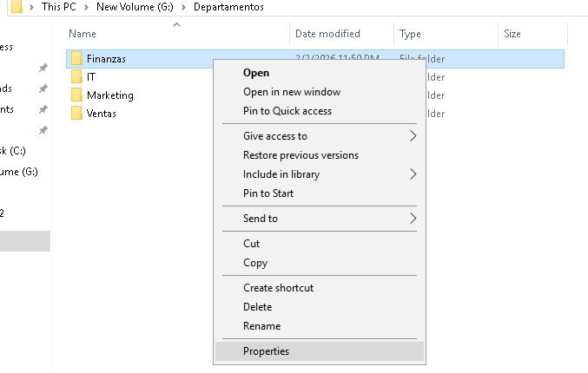The height and width of the screenshot is (373, 588).
Task: Choose Create shortcut from the menu
Action: [x=278, y=288]
